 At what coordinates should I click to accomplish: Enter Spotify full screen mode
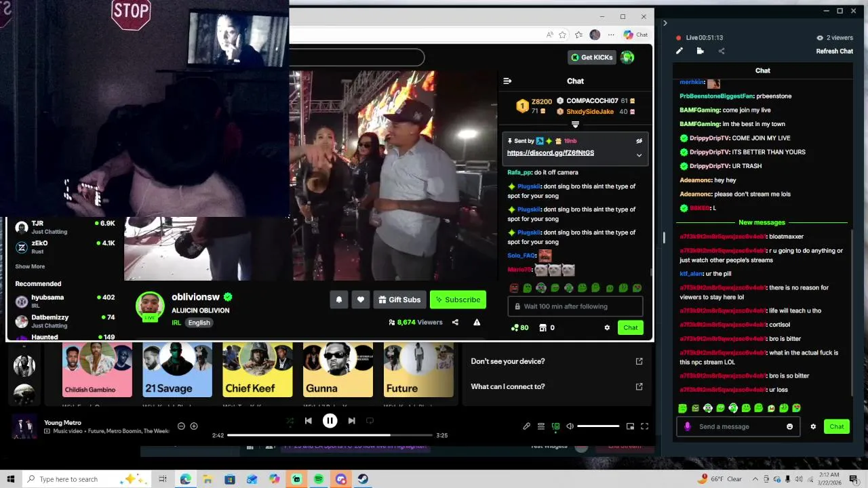pyautogui.click(x=645, y=426)
